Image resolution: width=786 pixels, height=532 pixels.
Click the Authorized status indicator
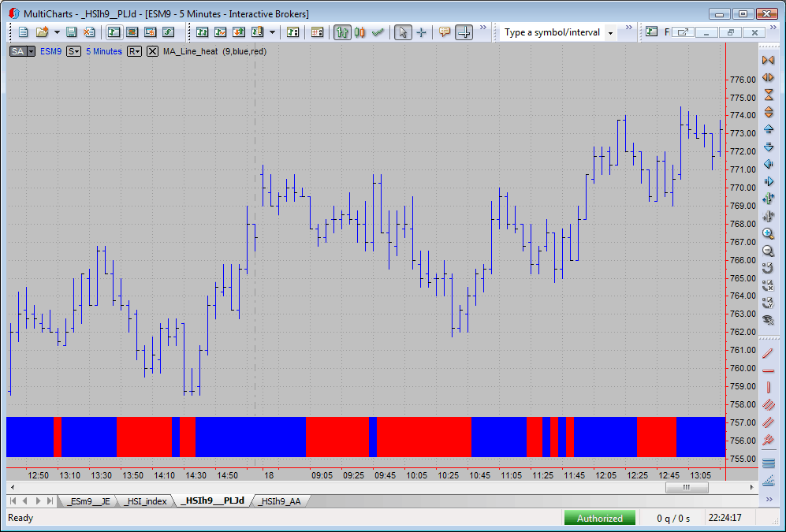599,518
